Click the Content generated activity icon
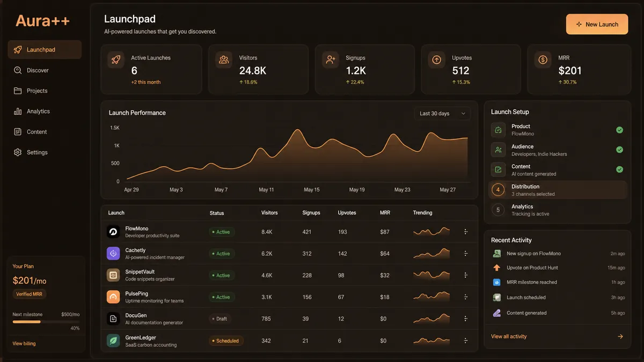The image size is (644, 362). point(497,313)
